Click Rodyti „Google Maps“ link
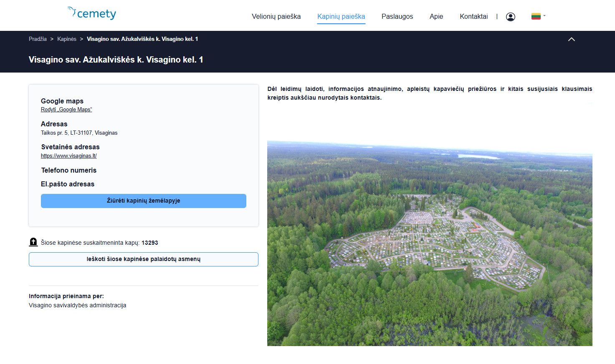615x364 pixels. (x=66, y=110)
